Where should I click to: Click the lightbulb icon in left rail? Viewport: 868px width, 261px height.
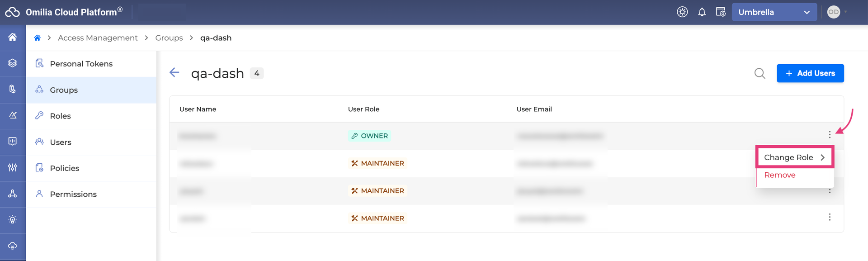pyautogui.click(x=13, y=220)
